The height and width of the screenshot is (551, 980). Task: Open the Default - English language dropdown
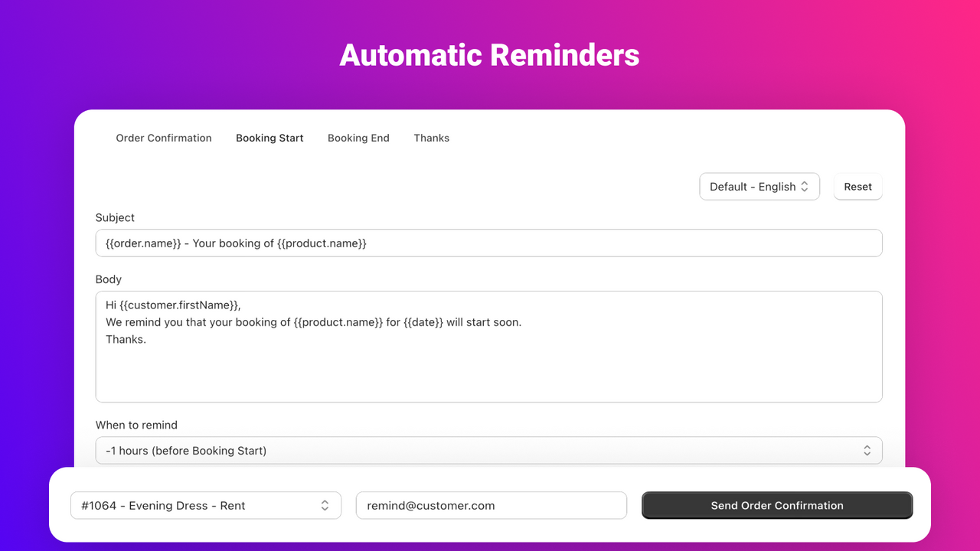759,187
